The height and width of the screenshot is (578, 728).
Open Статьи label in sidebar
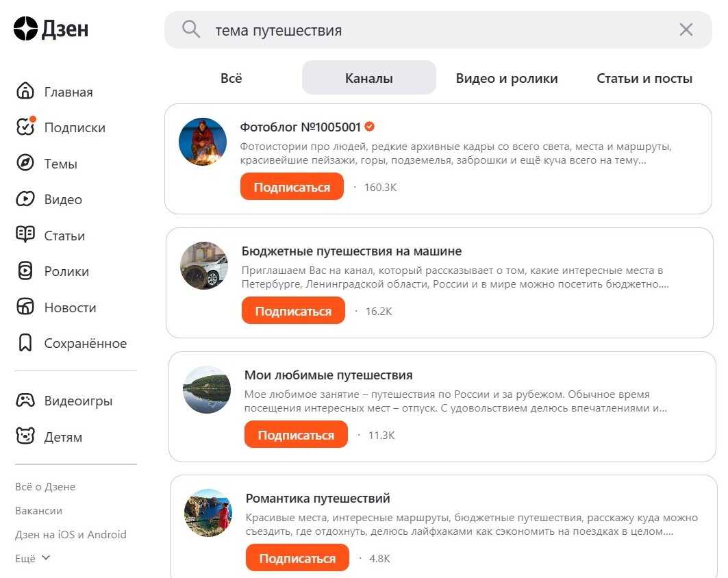coord(64,236)
